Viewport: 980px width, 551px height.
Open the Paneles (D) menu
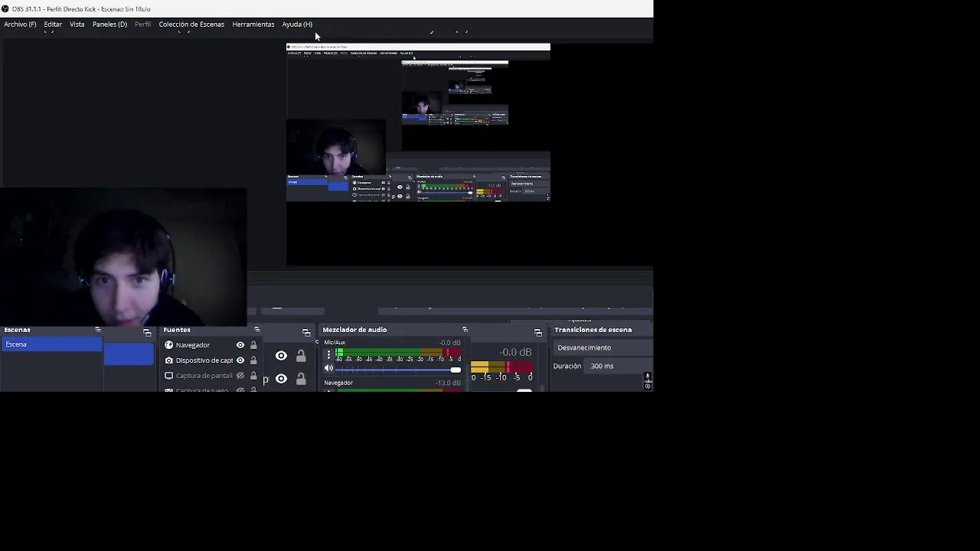(109, 24)
